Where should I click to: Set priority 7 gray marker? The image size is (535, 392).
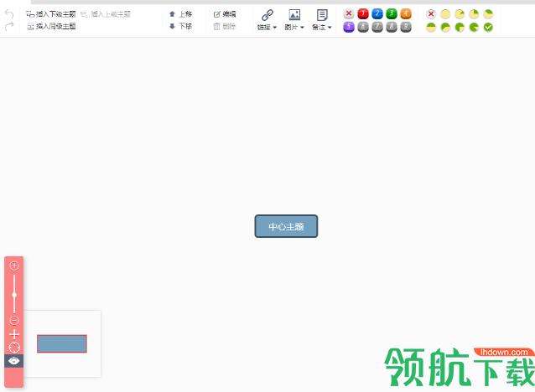pos(377,27)
